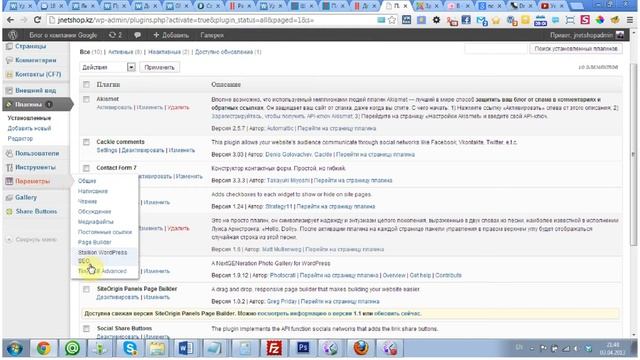Screen dimensions: 640x360
Task: Go back with the browser back arrow
Action: 10,20
